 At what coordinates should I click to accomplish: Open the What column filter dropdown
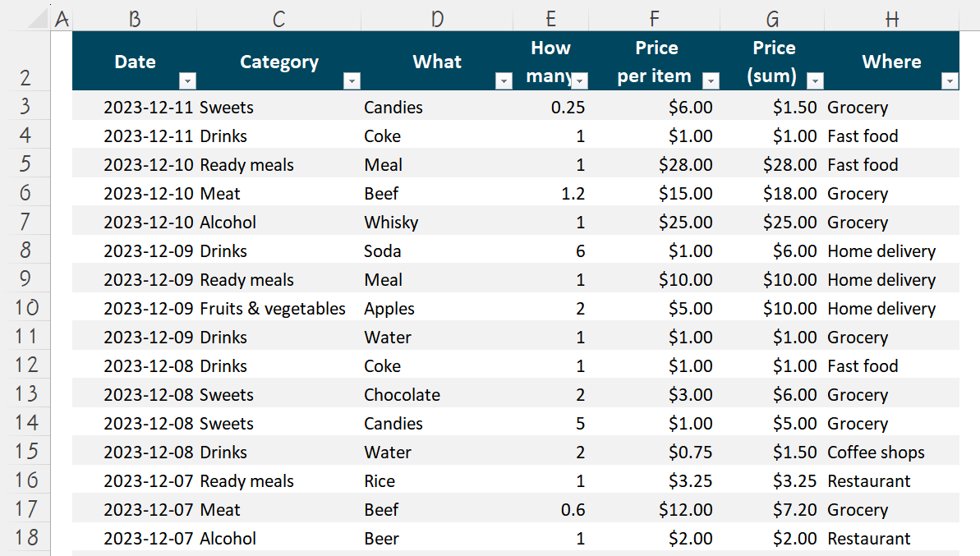coord(504,80)
